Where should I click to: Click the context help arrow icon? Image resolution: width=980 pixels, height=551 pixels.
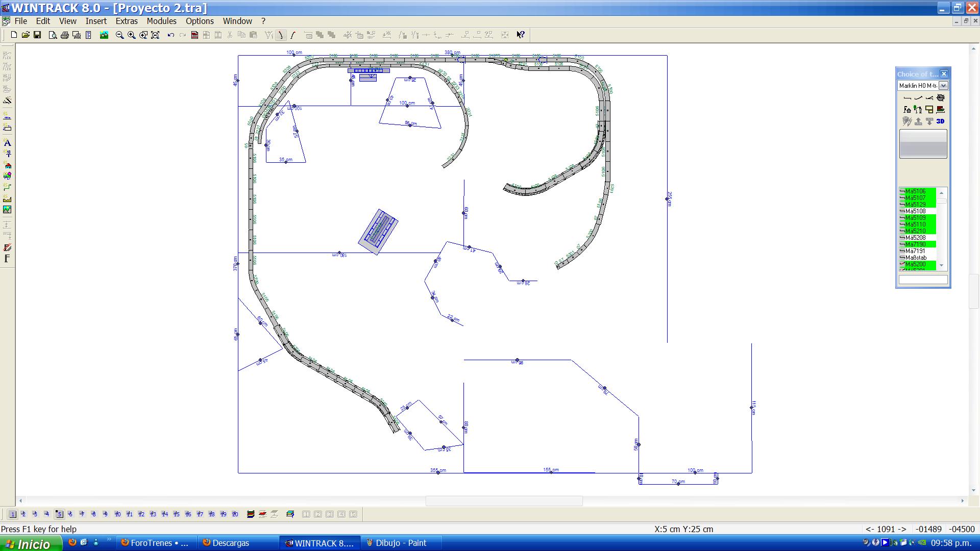click(x=521, y=35)
